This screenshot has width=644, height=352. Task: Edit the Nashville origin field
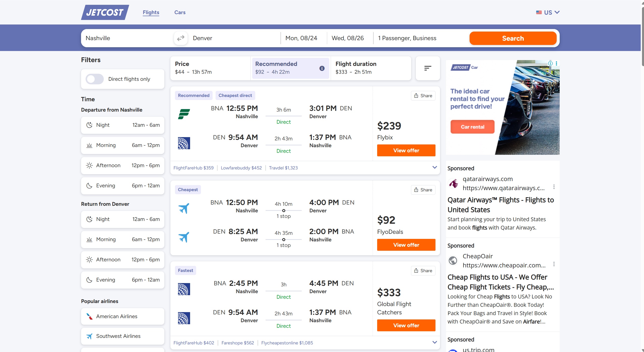(x=127, y=38)
